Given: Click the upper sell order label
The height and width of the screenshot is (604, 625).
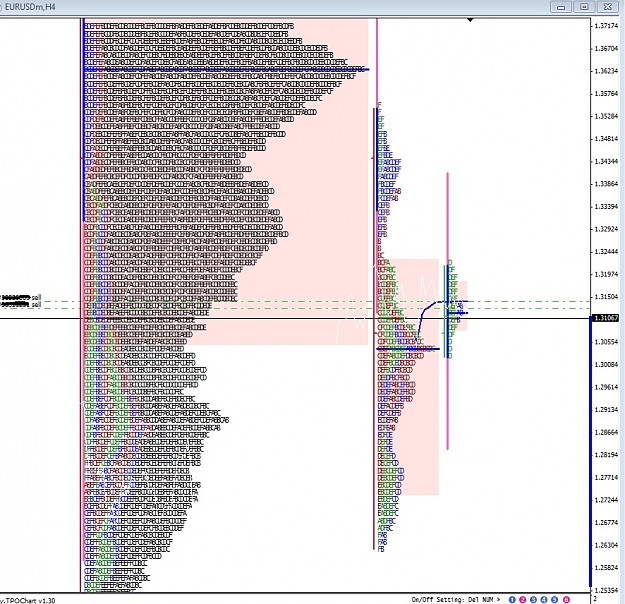Looking at the screenshot, I should (x=21, y=297).
